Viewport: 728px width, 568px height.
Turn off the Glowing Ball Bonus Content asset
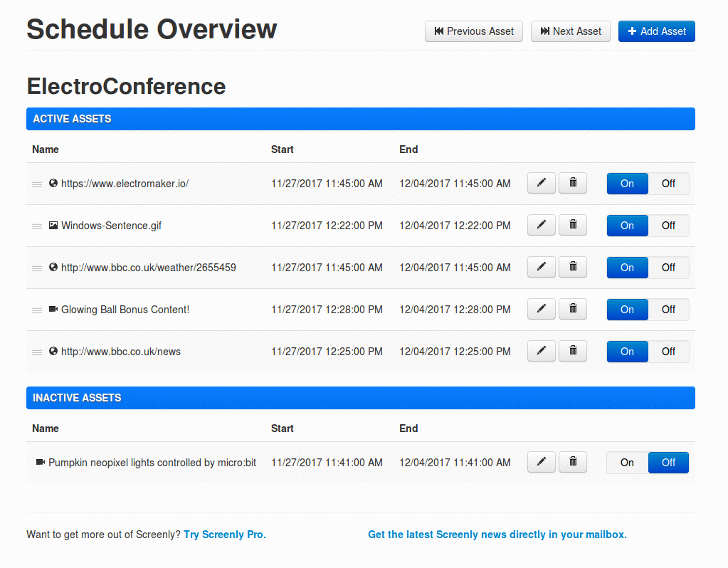point(668,310)
